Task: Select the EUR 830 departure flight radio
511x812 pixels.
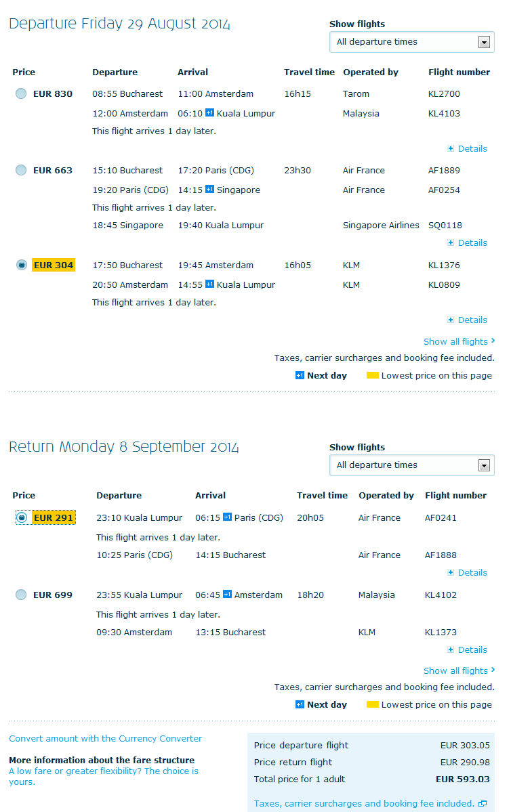Action: [x=21, y=94]
